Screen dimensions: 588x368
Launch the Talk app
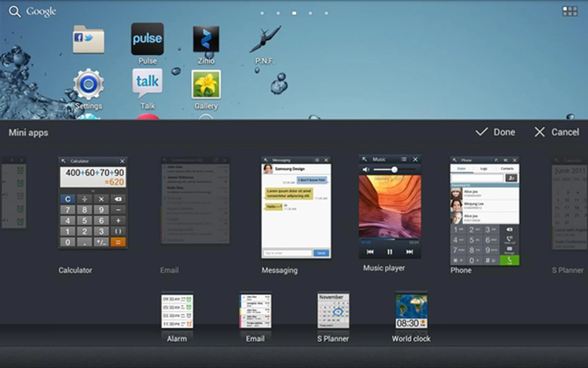point(147,83)
